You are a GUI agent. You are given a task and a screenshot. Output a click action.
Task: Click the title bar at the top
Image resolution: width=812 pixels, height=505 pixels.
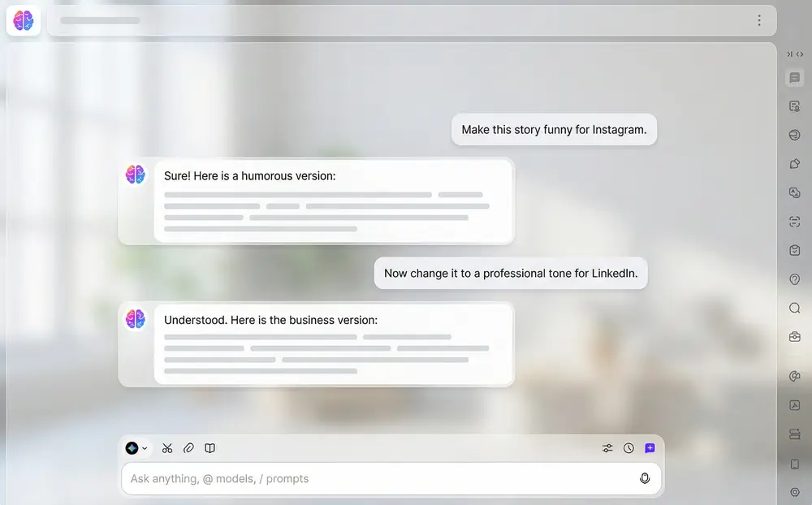[x=412, y=21]
